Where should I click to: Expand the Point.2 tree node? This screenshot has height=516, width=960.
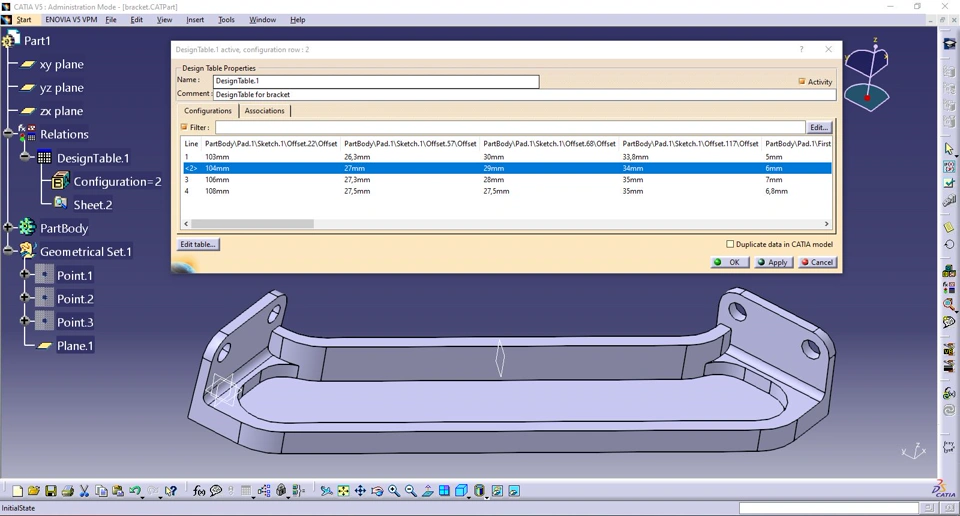pyautogui.click(x=24, y=298)
